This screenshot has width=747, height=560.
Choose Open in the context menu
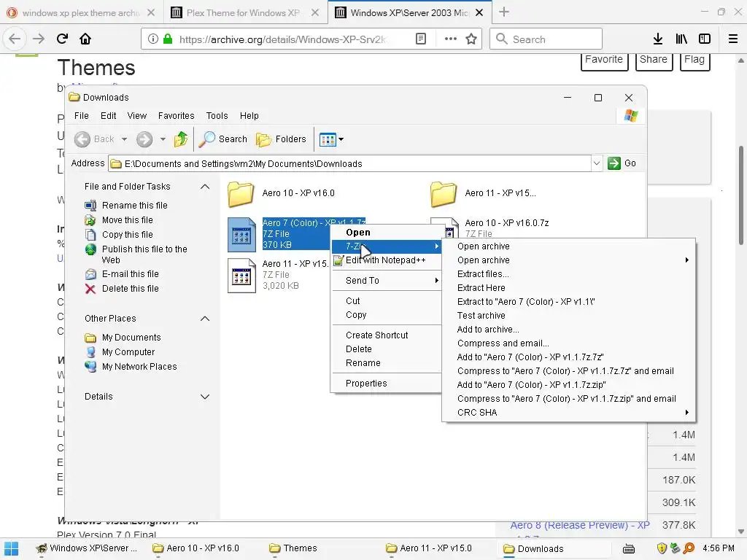(387, 233)
